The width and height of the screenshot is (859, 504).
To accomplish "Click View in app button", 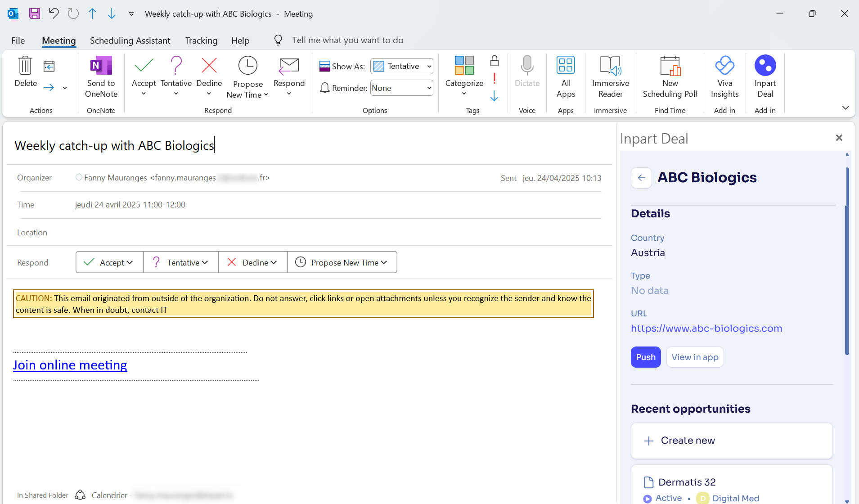I will coord(695,357).
